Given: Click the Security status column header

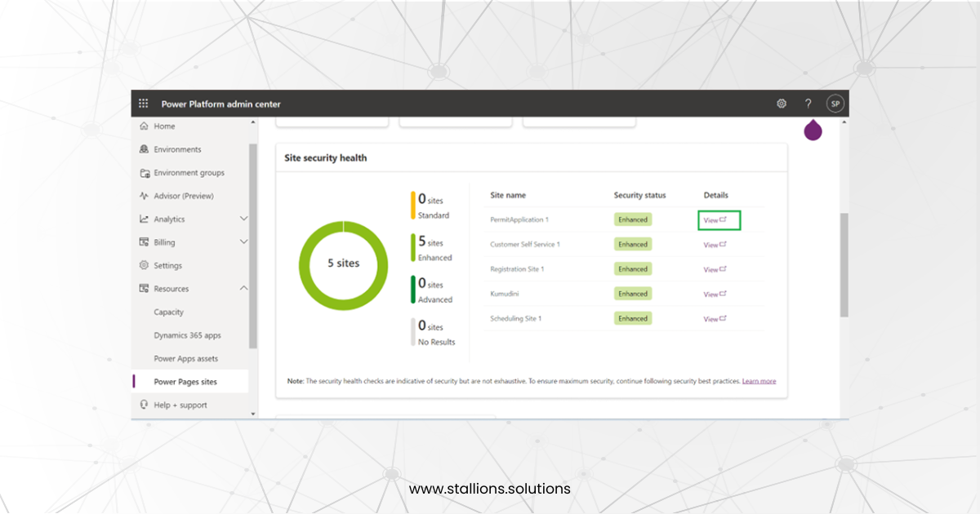Looking at the screenshot, I should pyautogui.click(x=639, y=195).
